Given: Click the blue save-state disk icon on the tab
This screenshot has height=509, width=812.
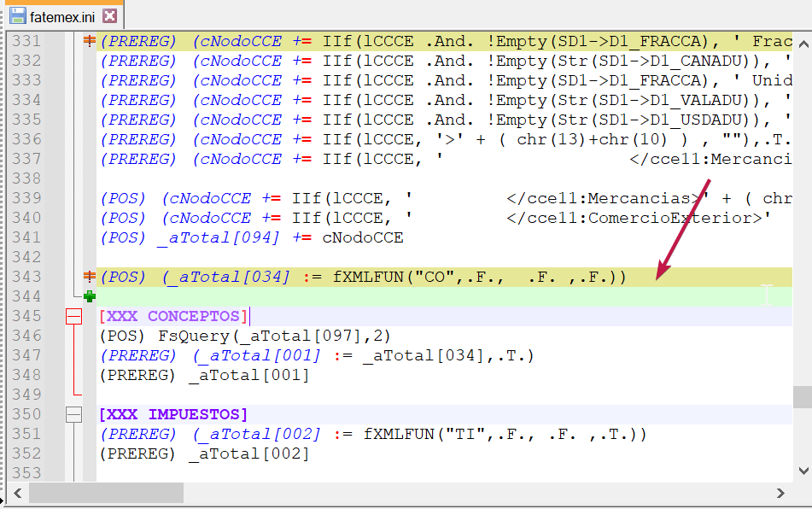Looking at the screenshot, I should click(18, 15).
